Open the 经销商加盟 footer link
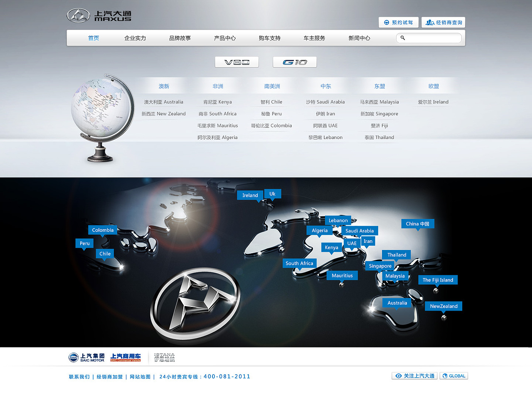The image size is (532, 393). tap(110, 377)
